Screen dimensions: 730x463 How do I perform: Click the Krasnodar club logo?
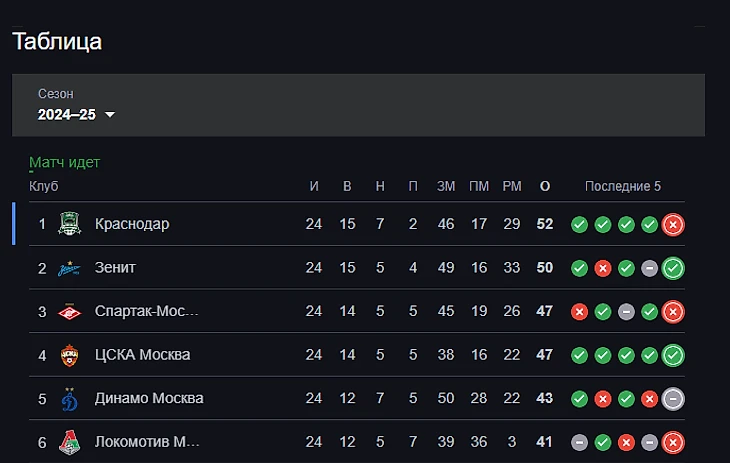pos(69,224)
